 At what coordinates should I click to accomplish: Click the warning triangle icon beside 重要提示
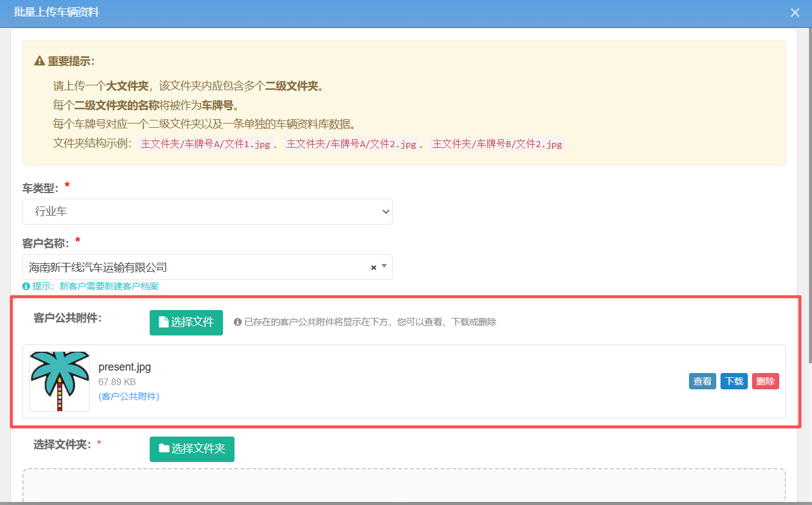pos(39,61)
